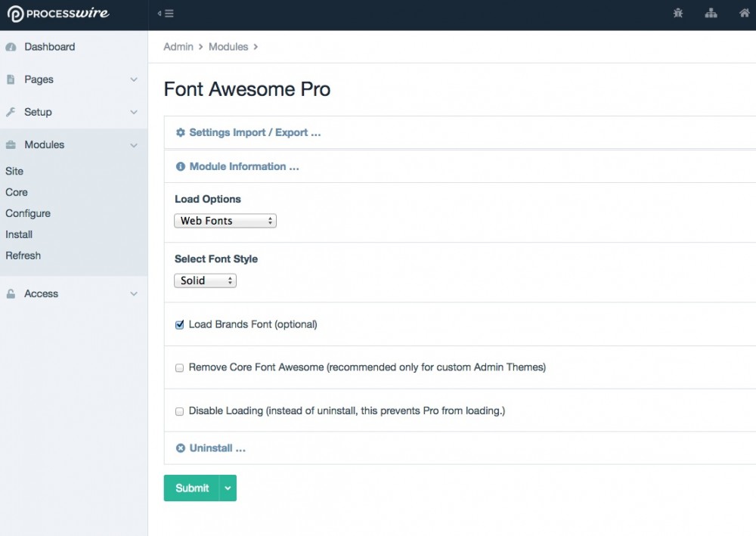Click the info icon beside Module Information

(181, 166)
